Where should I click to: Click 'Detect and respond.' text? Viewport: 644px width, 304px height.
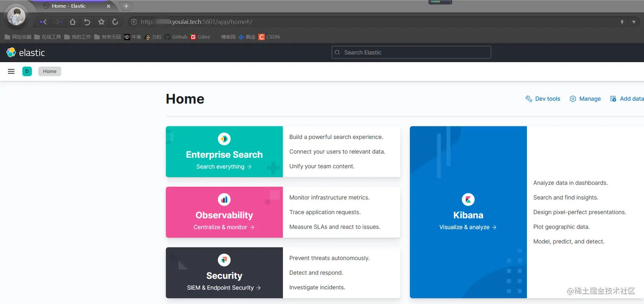click(316, 272)
